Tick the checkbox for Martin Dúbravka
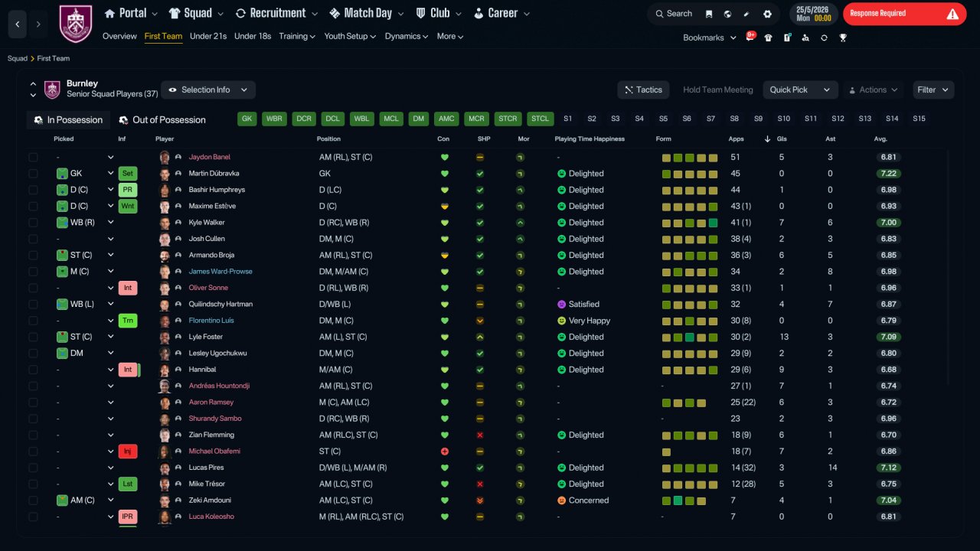This screenshot has width=980, height=551. pos(33,174)
